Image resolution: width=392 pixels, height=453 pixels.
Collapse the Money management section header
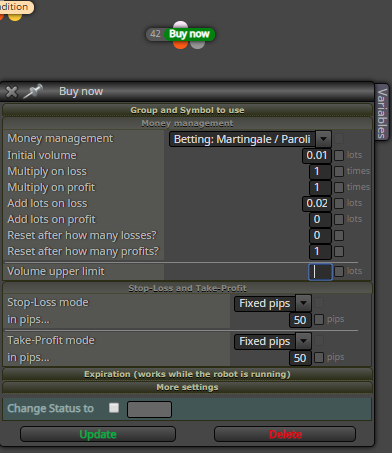tap(187, 123)
